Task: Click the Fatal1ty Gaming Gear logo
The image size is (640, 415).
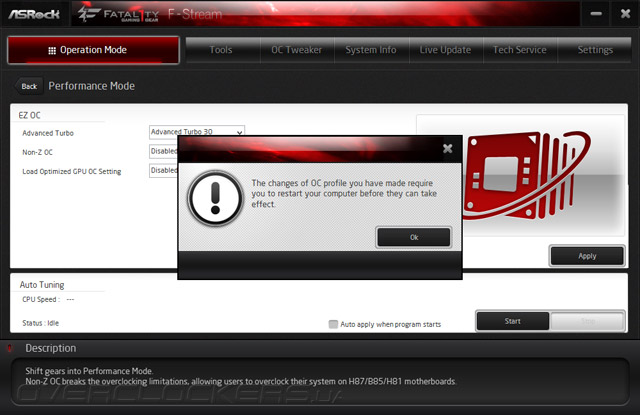Action: click(x=118, y=14)
